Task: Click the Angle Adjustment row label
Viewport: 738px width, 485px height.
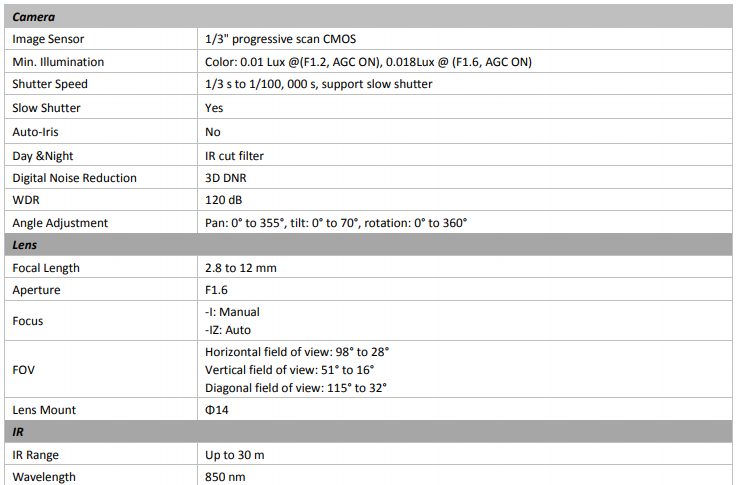Action: point(60,223)
